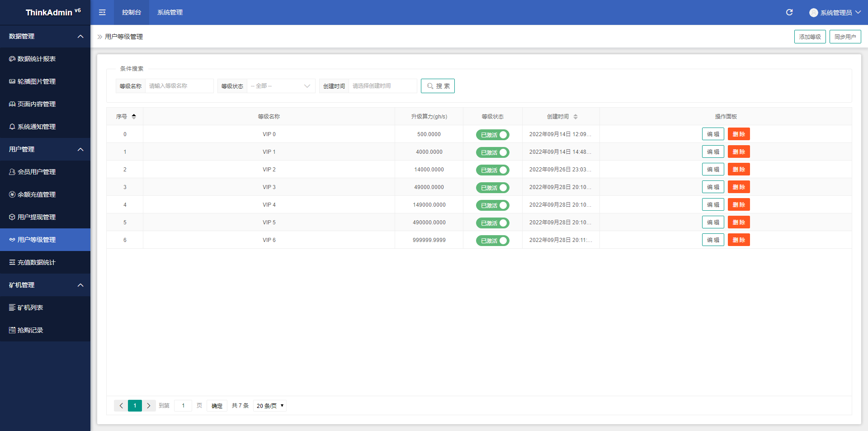Image resolution: width=868 pixels, height=431 pixels.
Task: Click the 等级名称 search input field
Action: 179,86
